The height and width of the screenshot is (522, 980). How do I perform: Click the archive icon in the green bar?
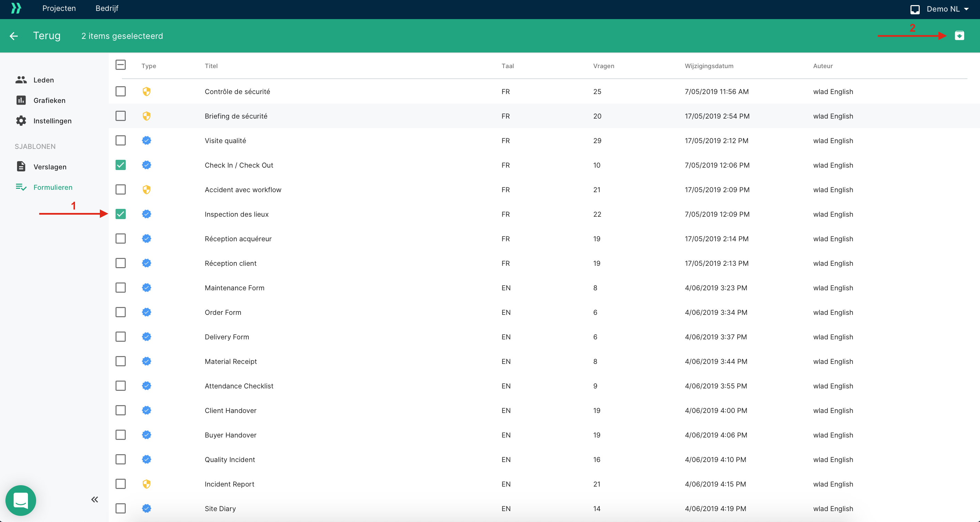click(x=959, y=36)
